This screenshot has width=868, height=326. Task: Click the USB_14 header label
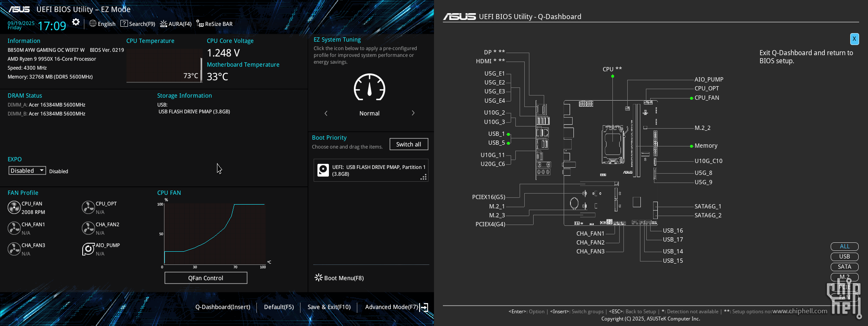coord(673,251)
